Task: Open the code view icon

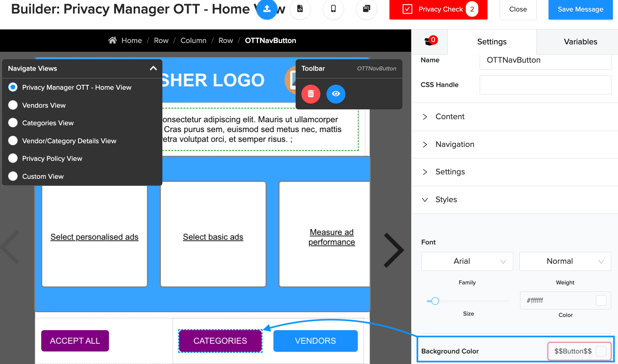Action: coord(300,9)
